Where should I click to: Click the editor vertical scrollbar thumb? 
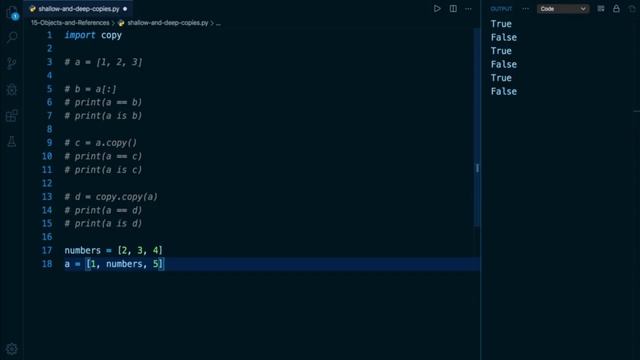477,127
